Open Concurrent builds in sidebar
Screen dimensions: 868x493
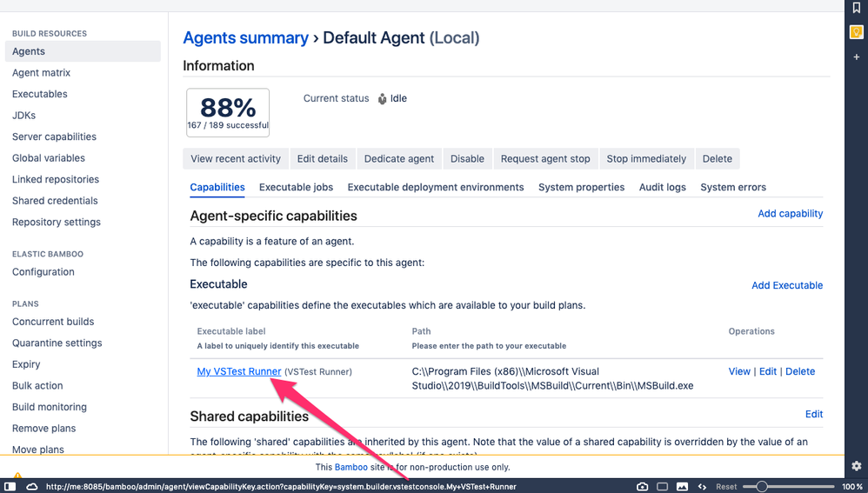[x=53, y=322]
